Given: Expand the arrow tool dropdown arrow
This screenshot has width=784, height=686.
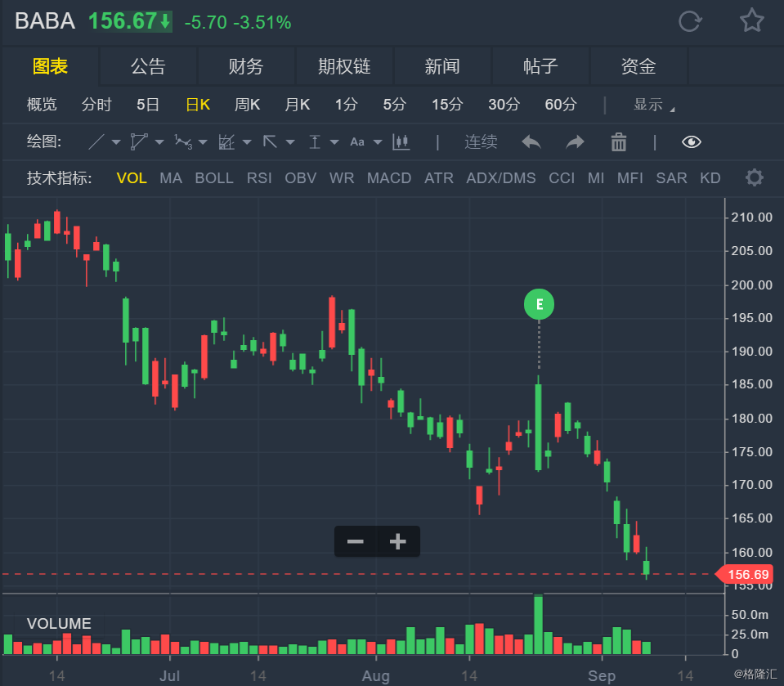Looking at the screenshot, I should point(290,142).
